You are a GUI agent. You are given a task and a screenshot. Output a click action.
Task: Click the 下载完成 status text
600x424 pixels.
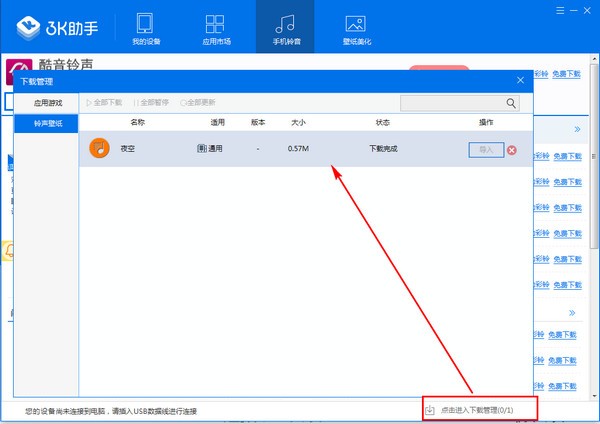(383, 148)
